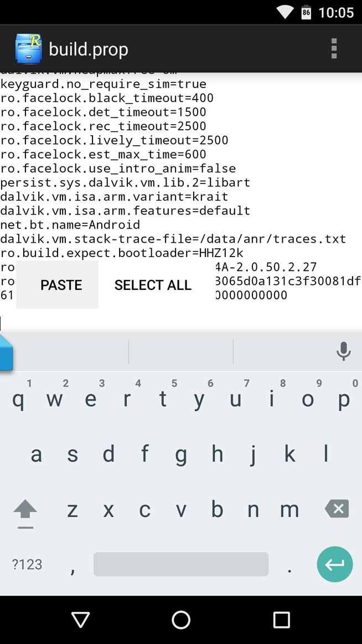Tap the blue text cursor handle
362x644 pixels.
[5, 352]
